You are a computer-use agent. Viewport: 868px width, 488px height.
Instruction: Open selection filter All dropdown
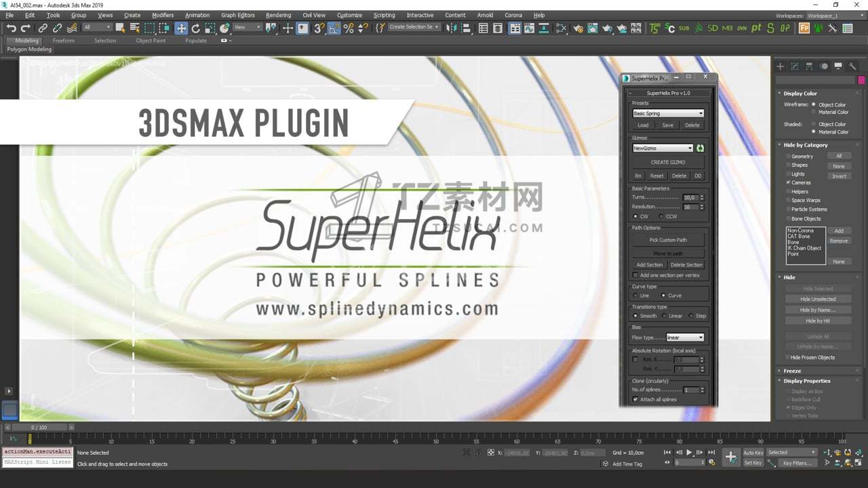(x=97, y=27)
